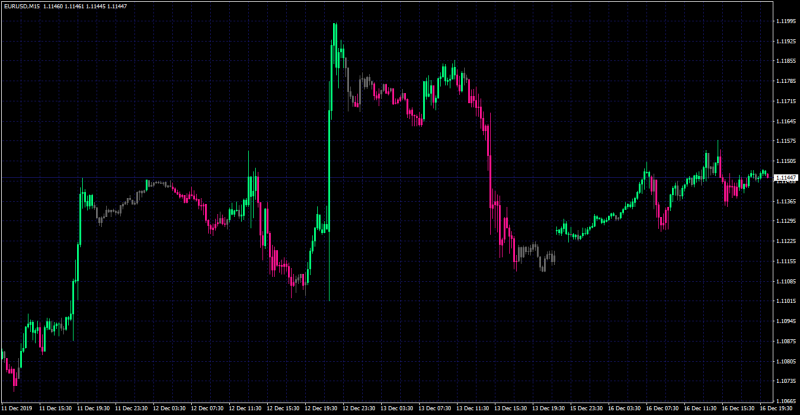The height and width of the screenshot is (415, 800).
Task: Click price axis label 1.11505
Action: (x=786, y=161)
